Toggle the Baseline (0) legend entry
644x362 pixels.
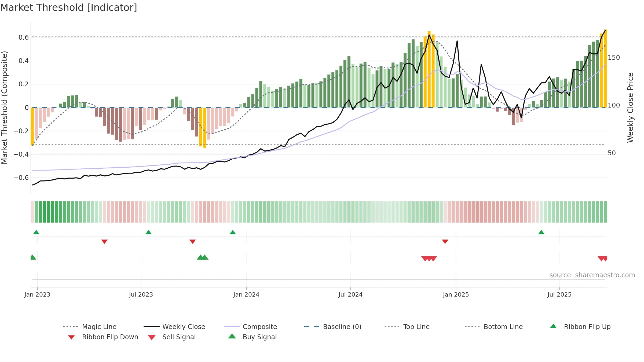point(333,327)
